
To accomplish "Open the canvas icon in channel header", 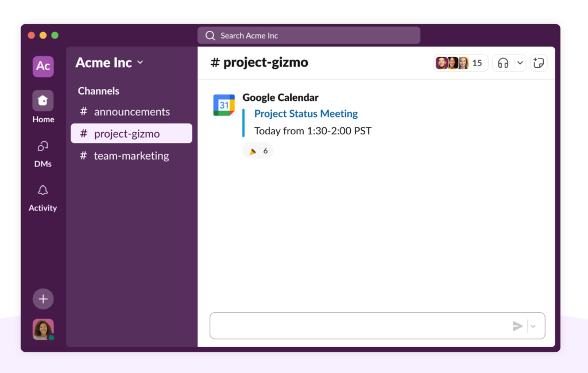I will click(539, 63).
